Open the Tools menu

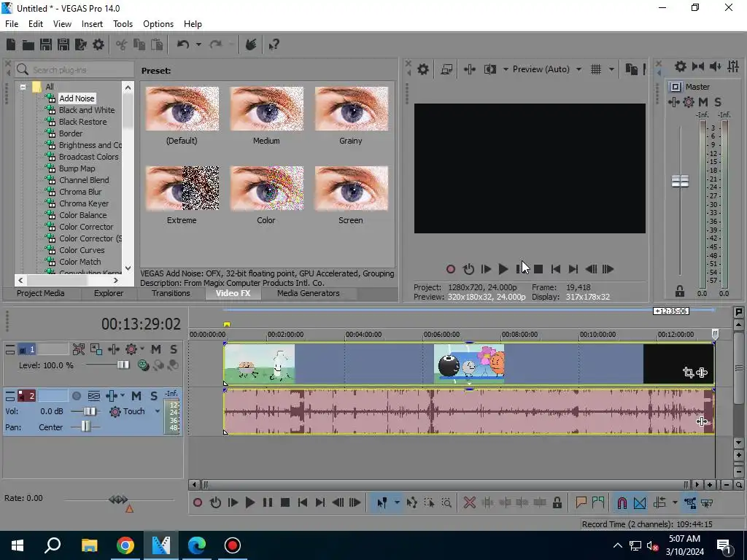coord(123,24)
